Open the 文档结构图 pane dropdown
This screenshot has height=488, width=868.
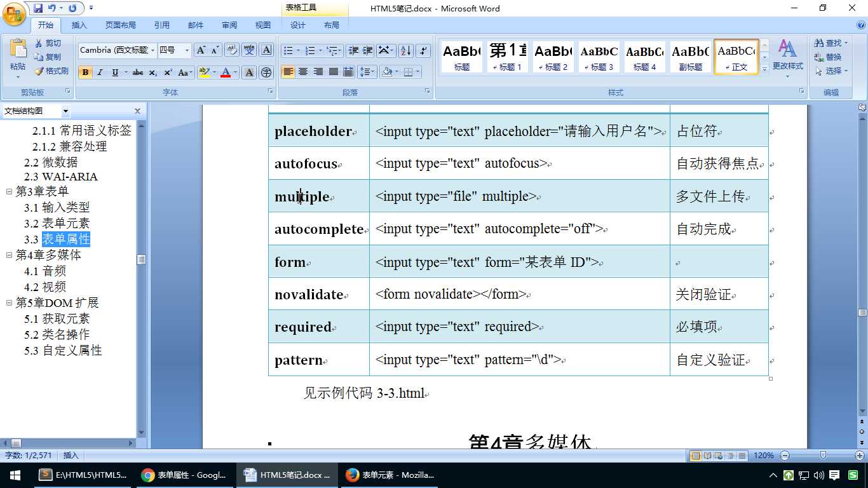[x=65, y=111]
